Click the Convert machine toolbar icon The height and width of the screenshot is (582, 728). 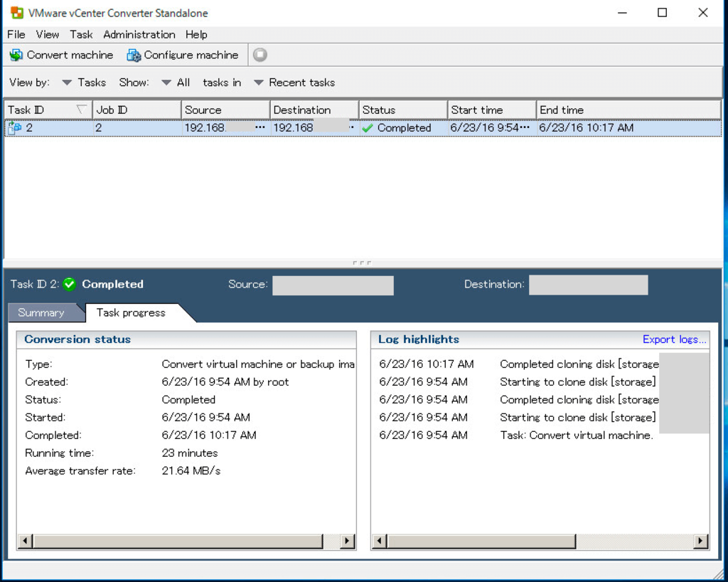(16, 55)
